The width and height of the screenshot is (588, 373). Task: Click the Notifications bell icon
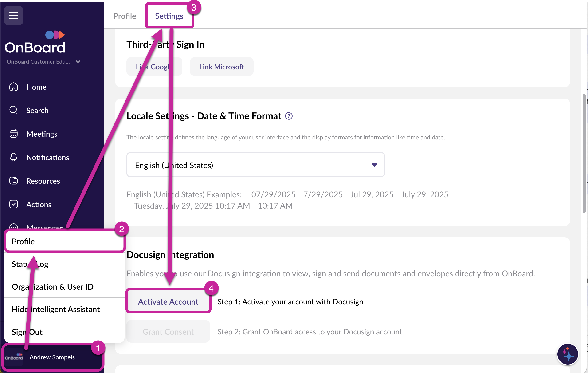coord(14,157)
